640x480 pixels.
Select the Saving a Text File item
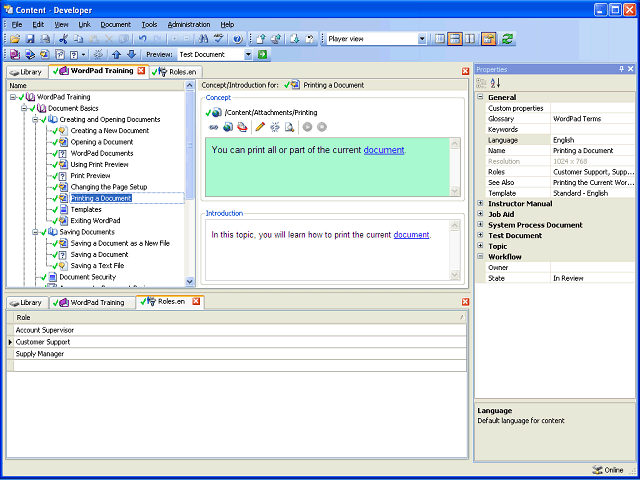coord(97,265)
